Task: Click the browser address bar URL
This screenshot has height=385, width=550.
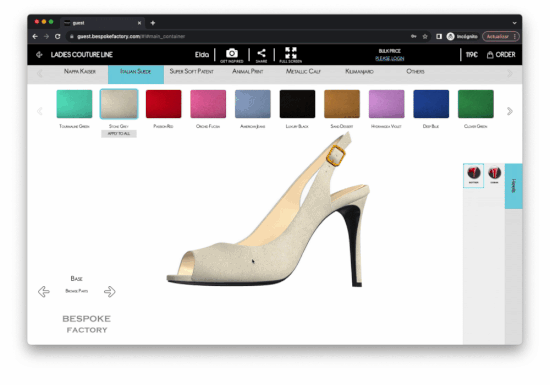Action: coord(131,36)
